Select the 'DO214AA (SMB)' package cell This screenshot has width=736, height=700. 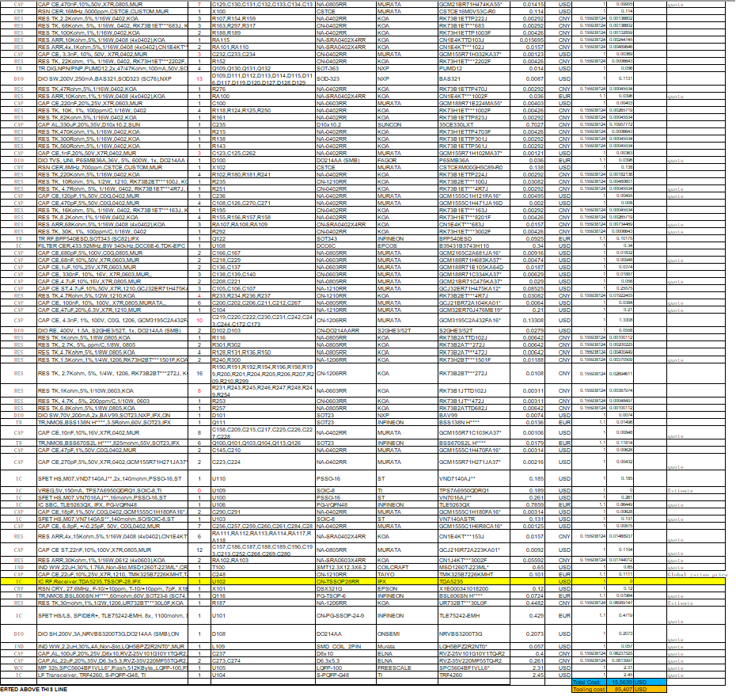pyautogui.click(x=346, y=161)
